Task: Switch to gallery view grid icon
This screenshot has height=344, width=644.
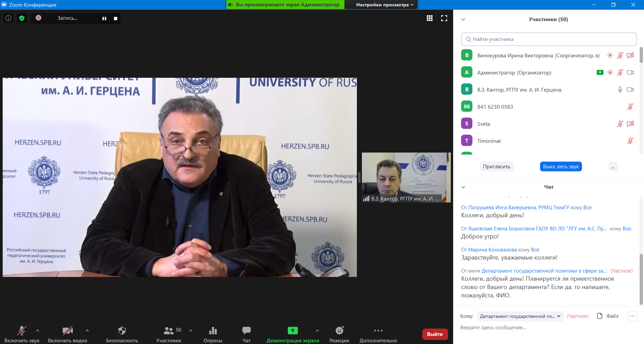Action: click(429, 18)
